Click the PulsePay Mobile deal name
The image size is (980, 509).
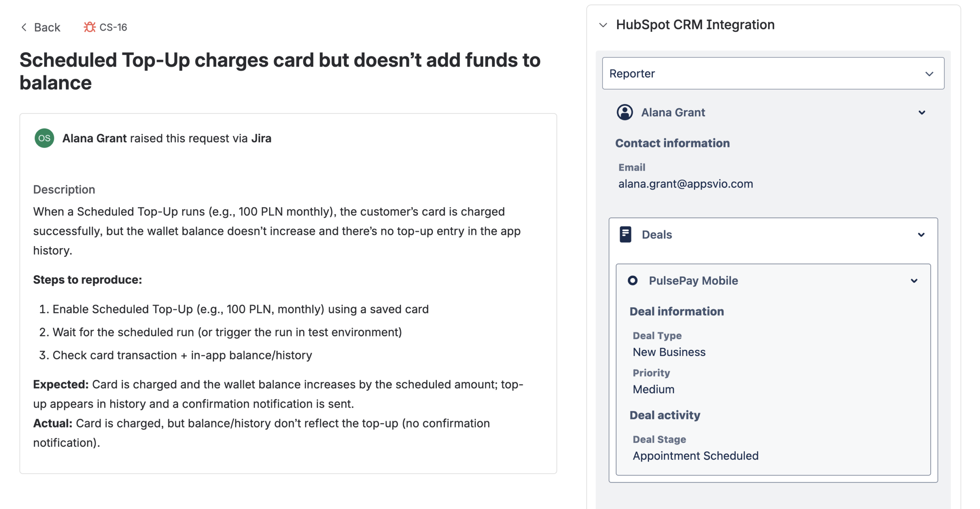coord(693,281)
